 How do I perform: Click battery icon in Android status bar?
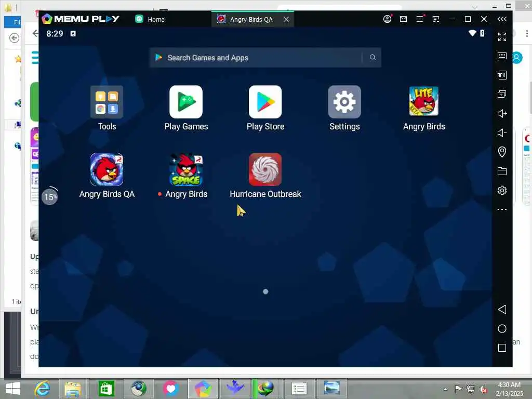[482, 33]
